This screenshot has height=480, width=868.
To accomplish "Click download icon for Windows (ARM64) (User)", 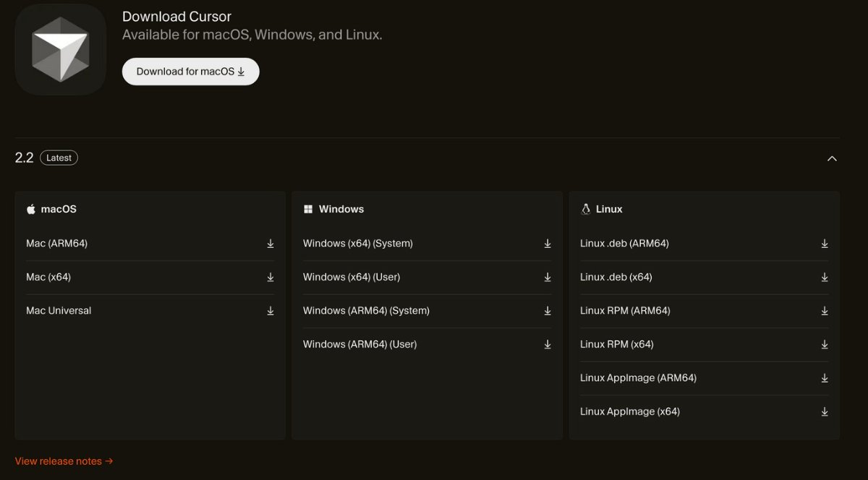I will pos(548,344).
